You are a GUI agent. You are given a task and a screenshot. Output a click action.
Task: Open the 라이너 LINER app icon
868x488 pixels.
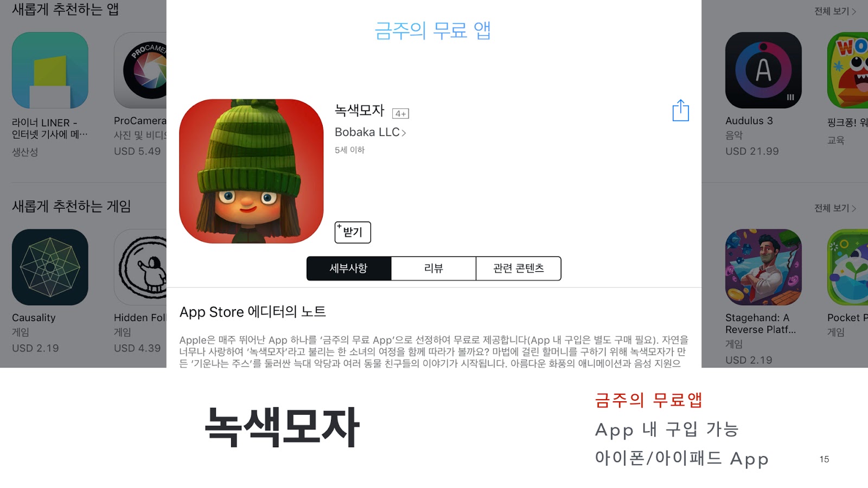pos(50,70)
